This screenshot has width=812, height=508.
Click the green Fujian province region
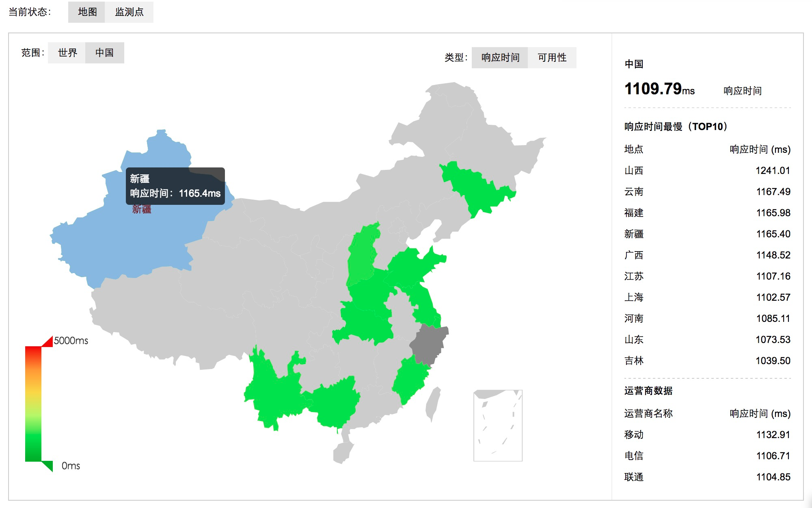410,378
